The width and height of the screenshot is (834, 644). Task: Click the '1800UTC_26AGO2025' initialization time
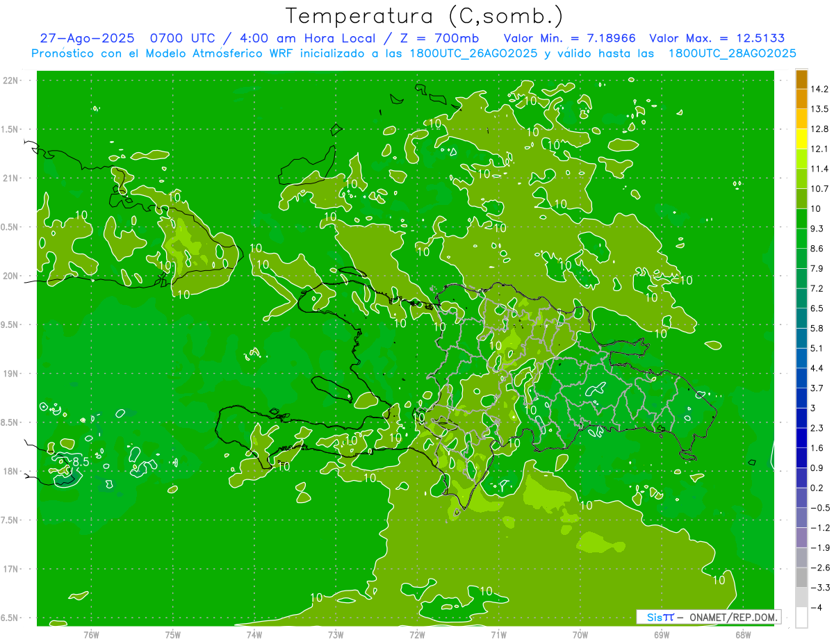point(473,53)
